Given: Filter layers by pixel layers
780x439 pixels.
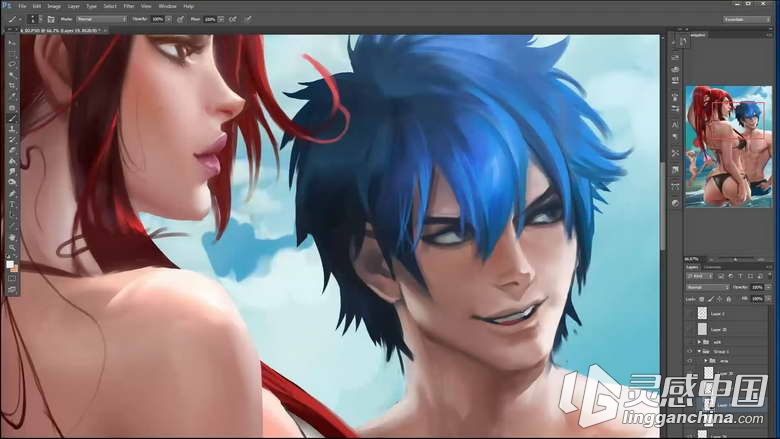Looking at the screenshot, I should 721,275.
